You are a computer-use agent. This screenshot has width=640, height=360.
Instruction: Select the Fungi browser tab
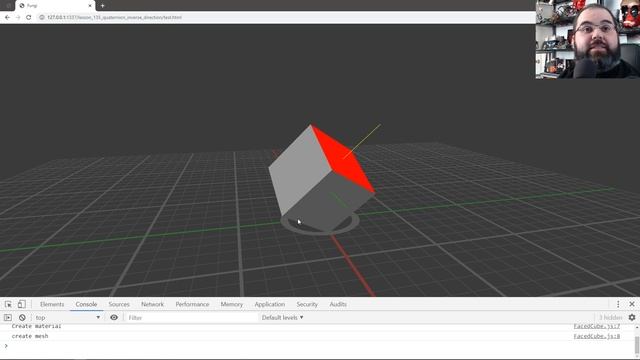(55, 6)
